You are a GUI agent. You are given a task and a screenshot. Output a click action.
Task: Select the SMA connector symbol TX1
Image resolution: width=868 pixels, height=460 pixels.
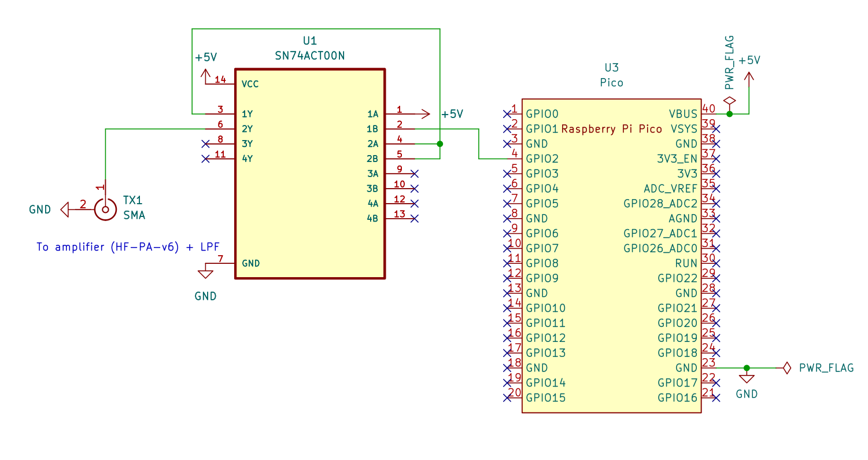(x=105, y=209)
